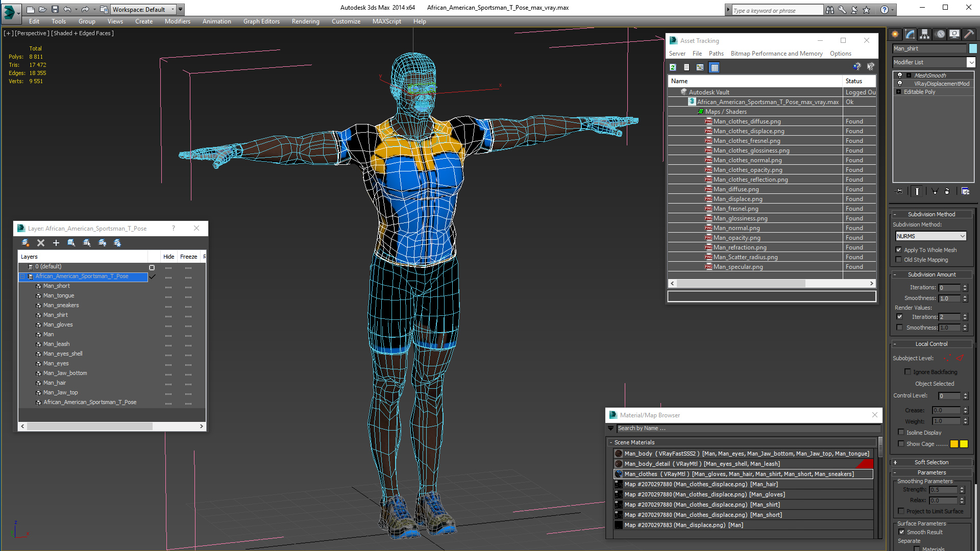Click Freeze/Unfreeze All Layers snowflake icon
Image resolution: width=980 pixels, height=551 pixels.
pos(117,243)
